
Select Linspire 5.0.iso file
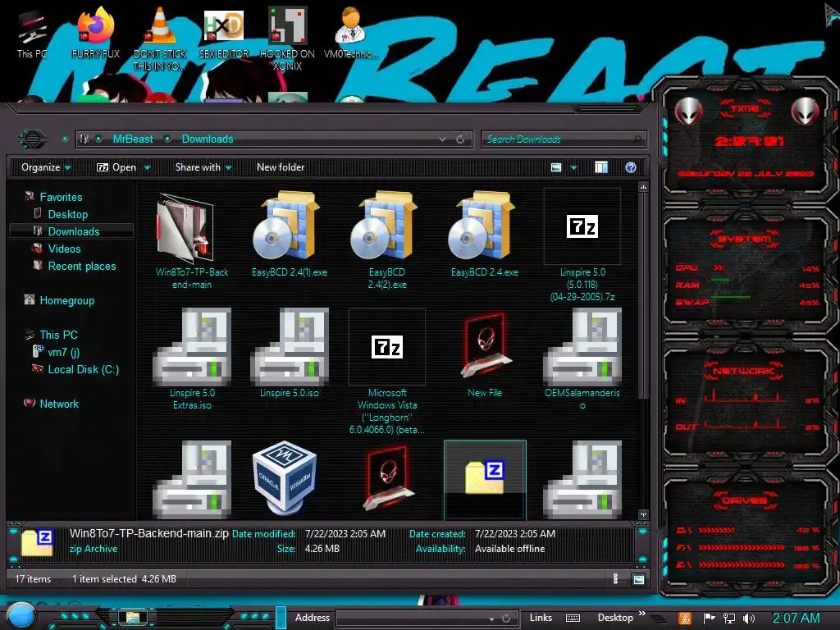290,354
